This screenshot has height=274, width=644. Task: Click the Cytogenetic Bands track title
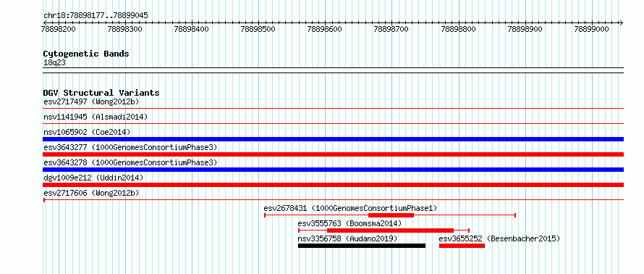pyautogui.click(x=86, y=54)
